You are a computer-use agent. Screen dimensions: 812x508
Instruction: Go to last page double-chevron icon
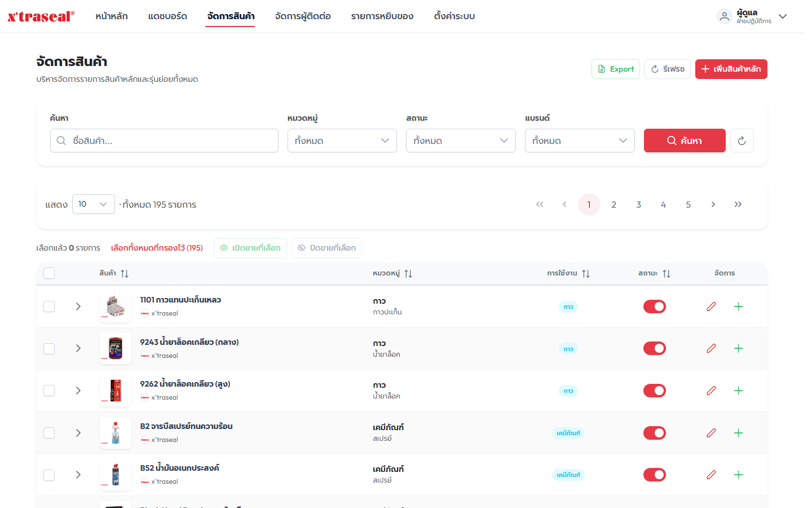pyautogui.click(x=738, y=204)
